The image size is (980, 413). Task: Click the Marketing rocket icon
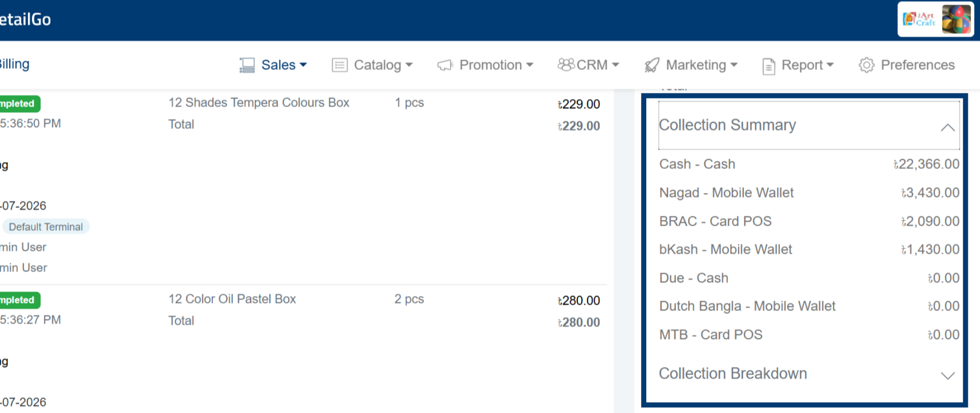click(652, 65)
